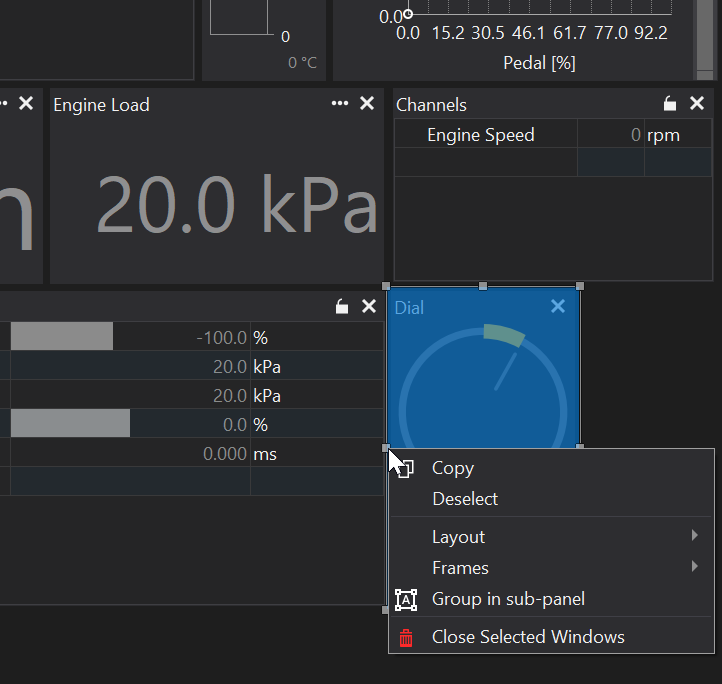This screenshot has width=722, height=684.
Task: Click the Copy icon in the context menu
Action: pos(406,468)
